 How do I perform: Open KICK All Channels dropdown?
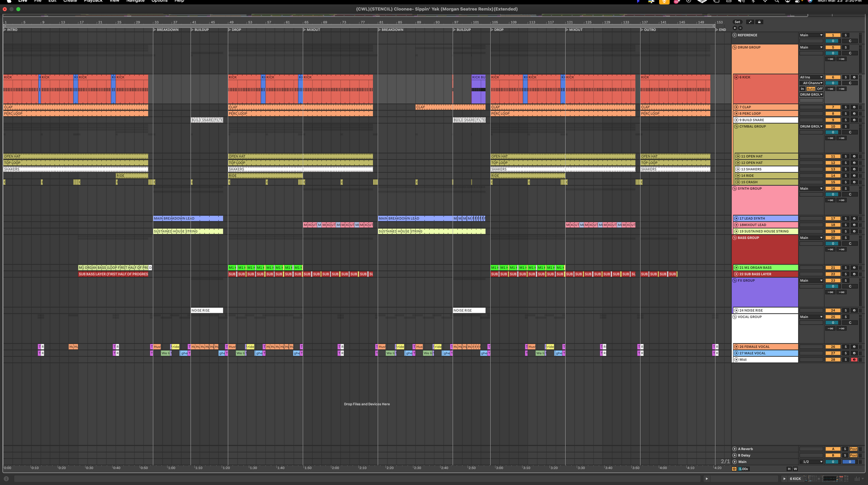point(812,83)
